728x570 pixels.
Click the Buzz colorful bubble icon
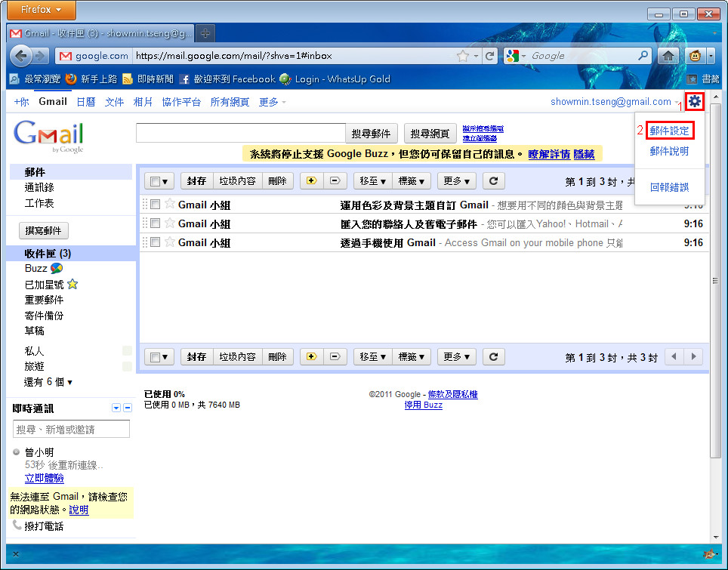57,268
